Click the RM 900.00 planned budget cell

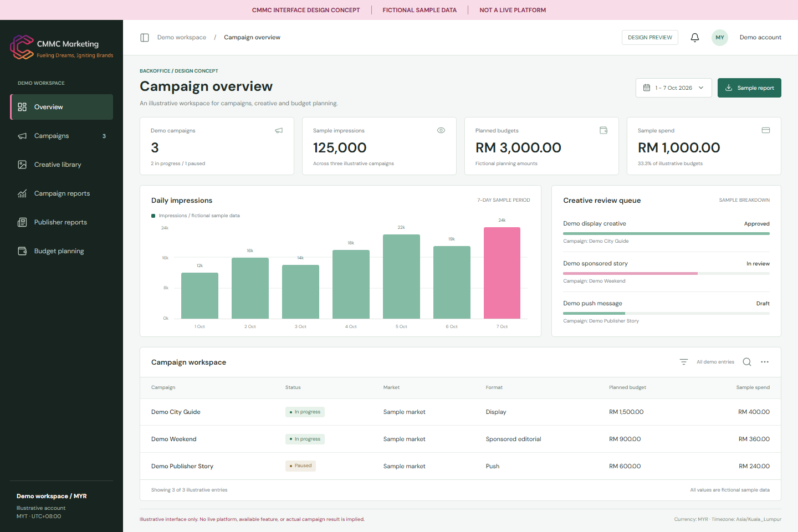[x=625, y=439]
